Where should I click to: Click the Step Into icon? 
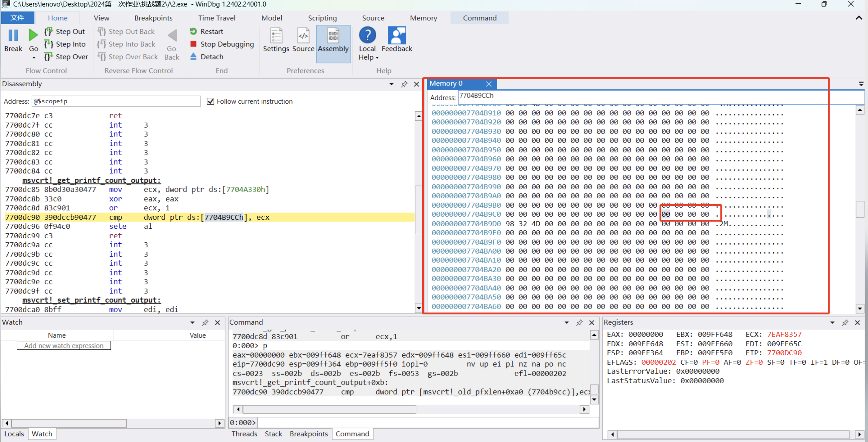tap(49, 44)
